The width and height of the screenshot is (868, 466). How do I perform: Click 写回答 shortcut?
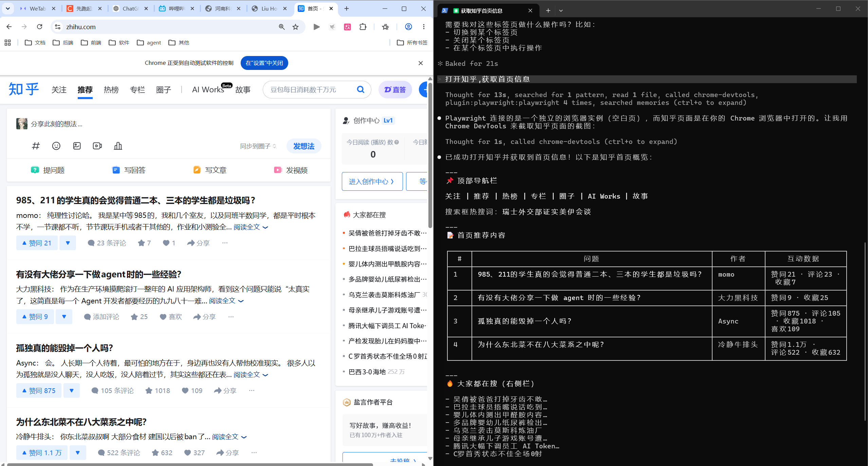click(x=129, y=170)
